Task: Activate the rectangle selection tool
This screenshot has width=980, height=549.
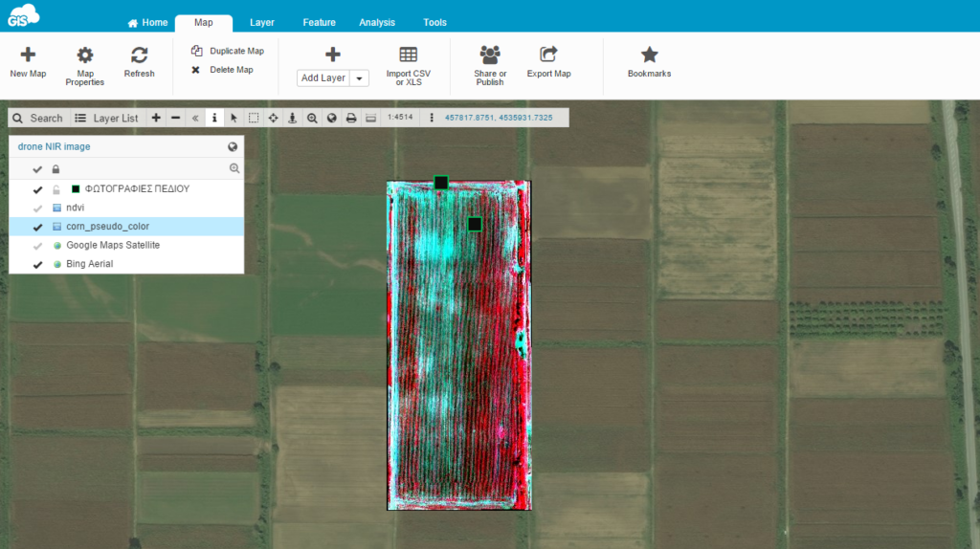Action: pyautogui.click(x=253, y=118)
